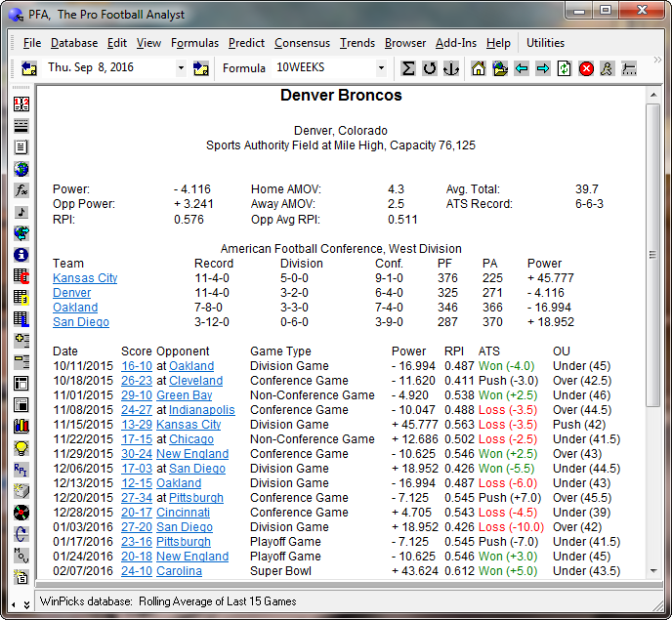
Task: Click the 'Push (42)' OU entry
Action: [x=579, y=425]
